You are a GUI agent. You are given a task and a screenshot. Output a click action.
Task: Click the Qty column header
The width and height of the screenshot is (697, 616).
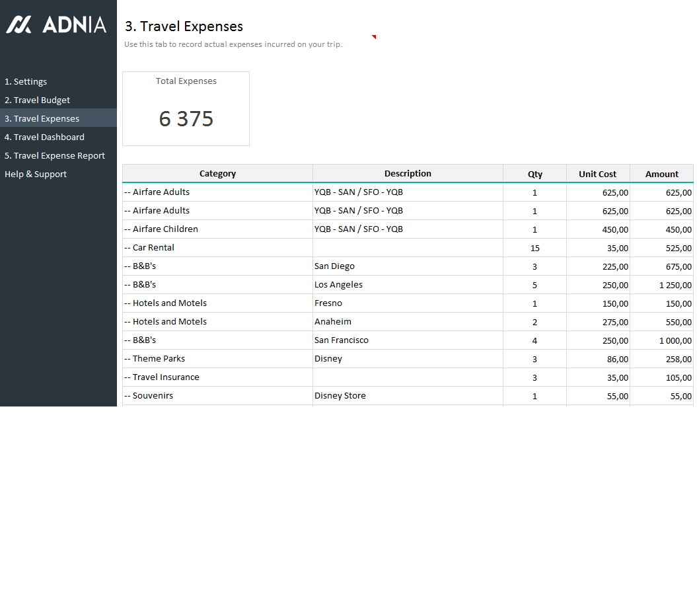534,174
